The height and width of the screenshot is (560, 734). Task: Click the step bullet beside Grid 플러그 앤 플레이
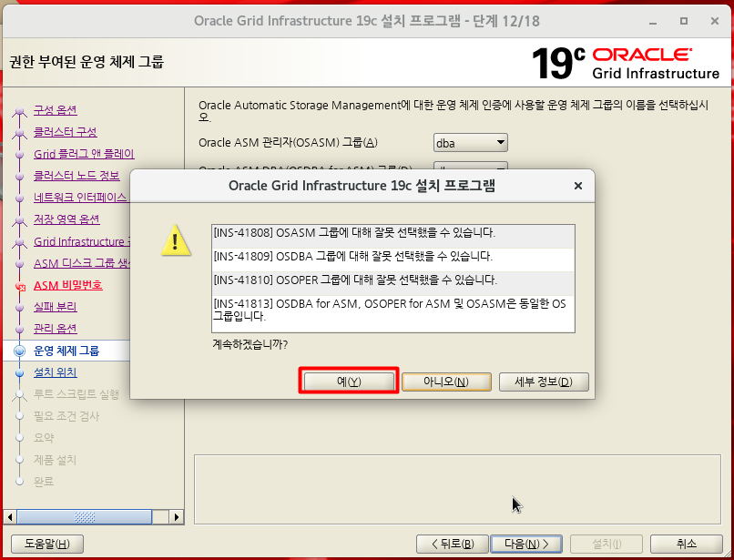20,155
